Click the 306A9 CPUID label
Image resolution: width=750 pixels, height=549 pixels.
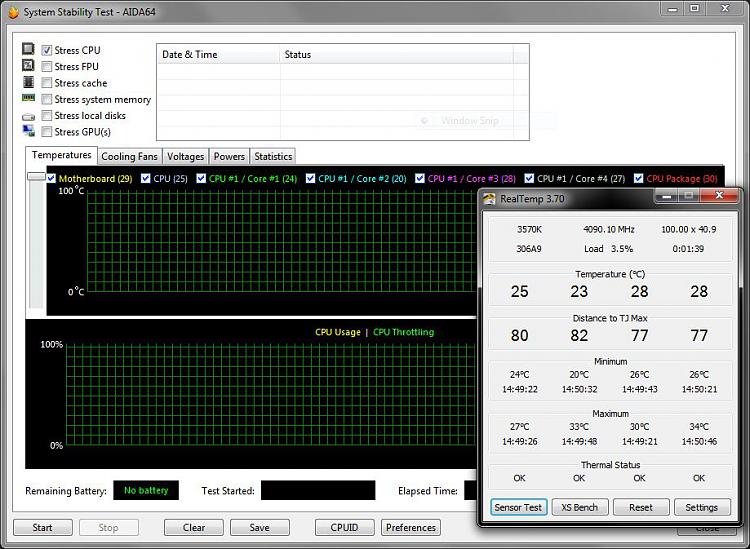(x=529, y=249)
